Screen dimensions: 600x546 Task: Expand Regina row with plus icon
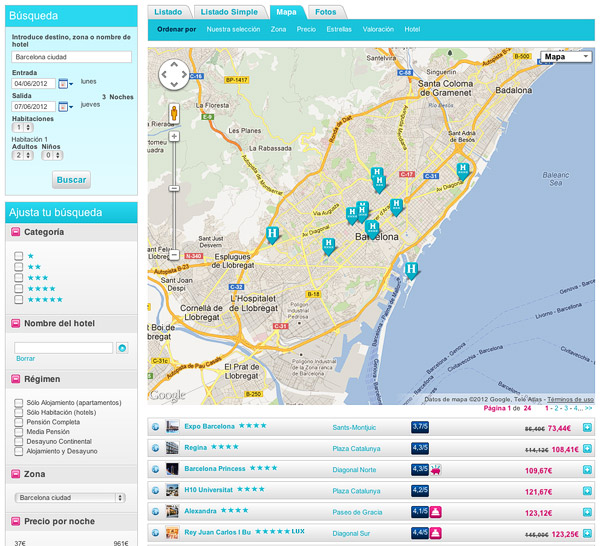[587, 448]
